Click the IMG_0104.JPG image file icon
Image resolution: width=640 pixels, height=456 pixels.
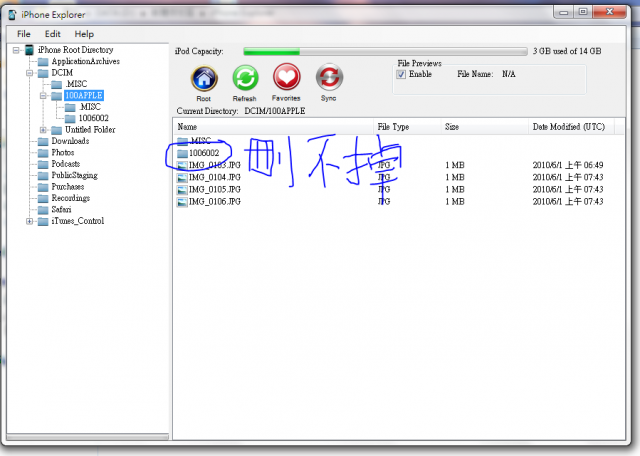(182, 178)
